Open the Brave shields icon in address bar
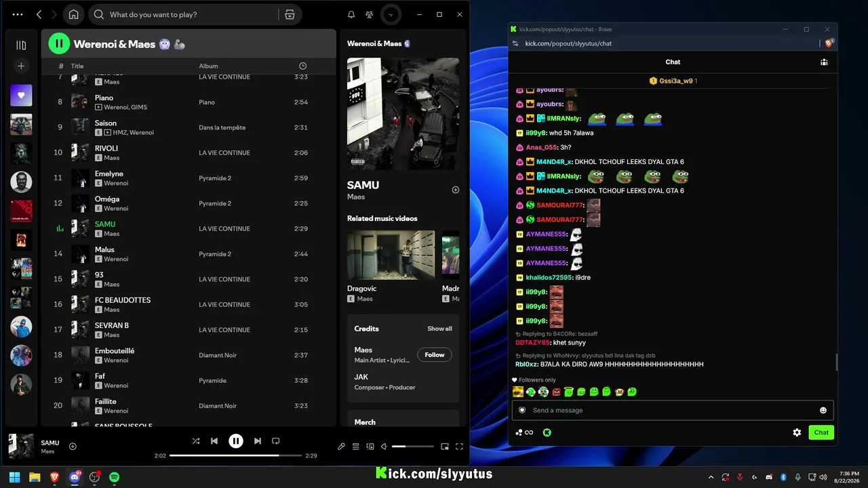 (829, 43)
